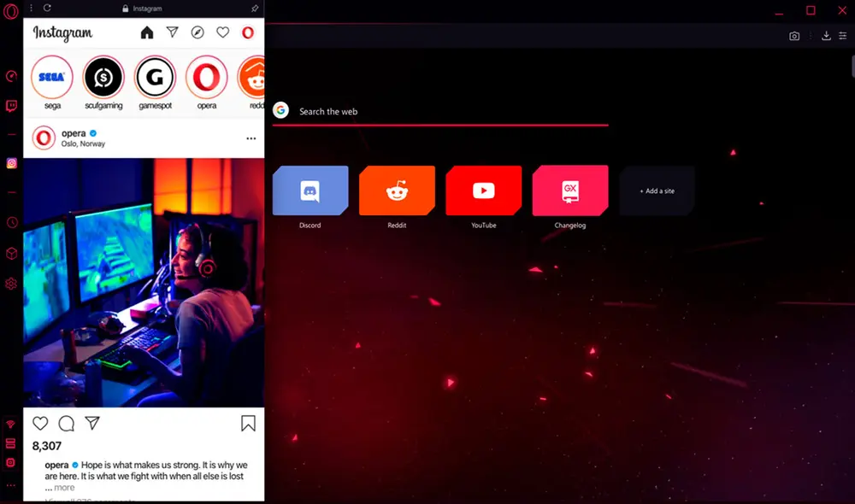Expand the caption with 'more' link
This screenshot has height=504, width=855.
pos(64,488)
